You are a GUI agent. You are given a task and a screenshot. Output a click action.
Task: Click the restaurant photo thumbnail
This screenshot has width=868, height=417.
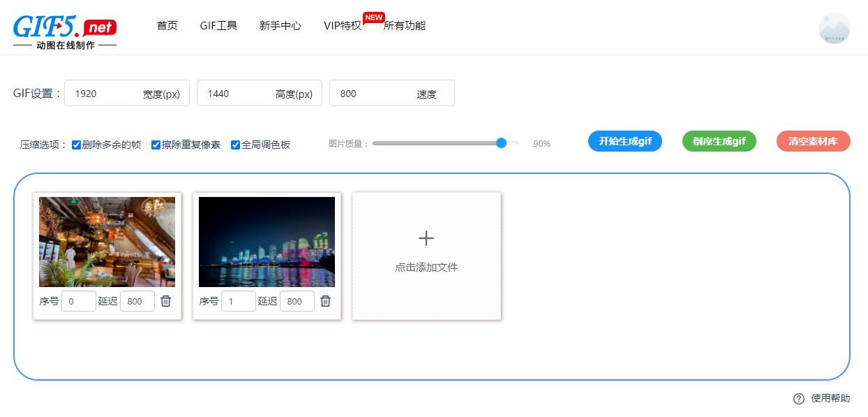coord(107,242)
